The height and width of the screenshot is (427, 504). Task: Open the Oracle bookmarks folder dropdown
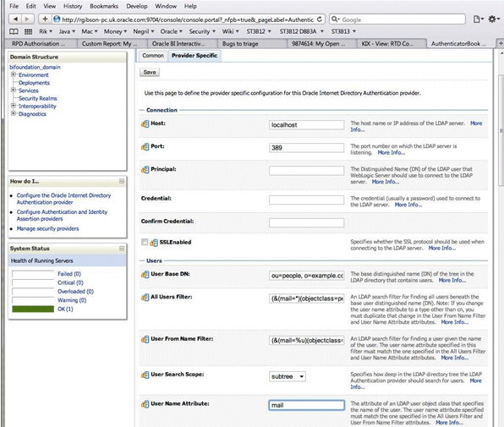[172, 31]
